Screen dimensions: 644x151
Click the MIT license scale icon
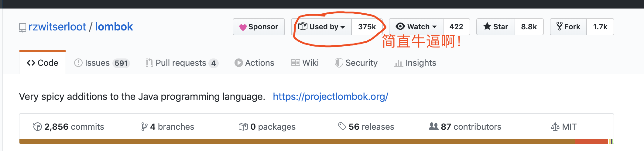tap(555, 127)
